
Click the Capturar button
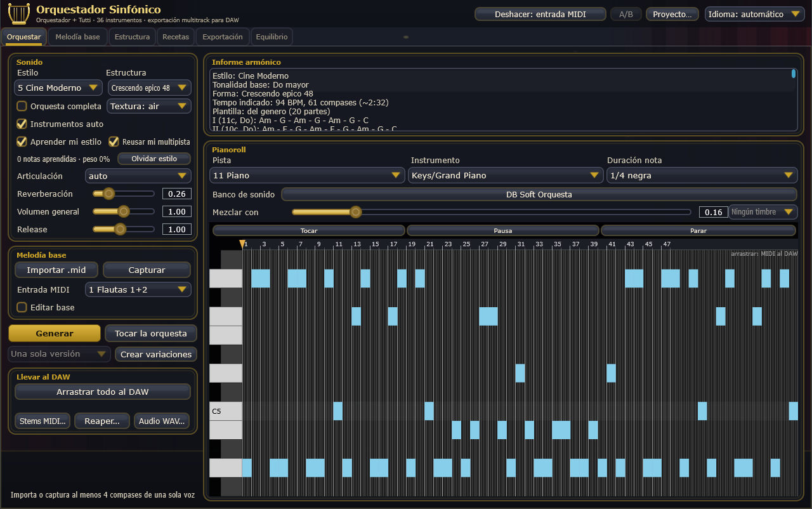pos(147,270)
